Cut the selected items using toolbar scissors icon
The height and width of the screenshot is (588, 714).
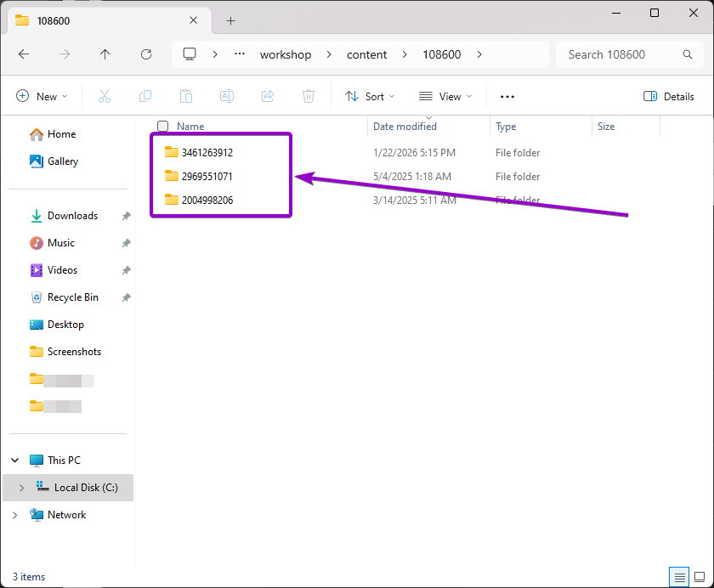pos(104,96)
